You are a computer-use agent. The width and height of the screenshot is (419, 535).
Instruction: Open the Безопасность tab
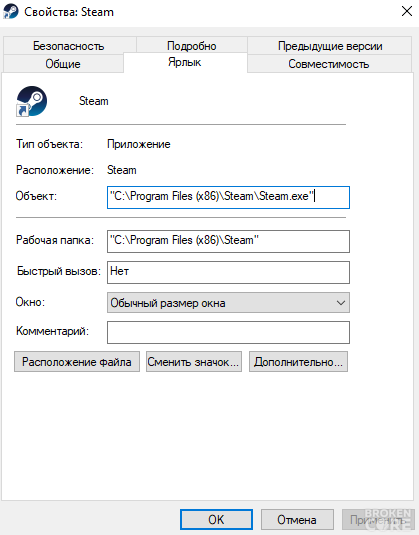click(x=69, y=46)
